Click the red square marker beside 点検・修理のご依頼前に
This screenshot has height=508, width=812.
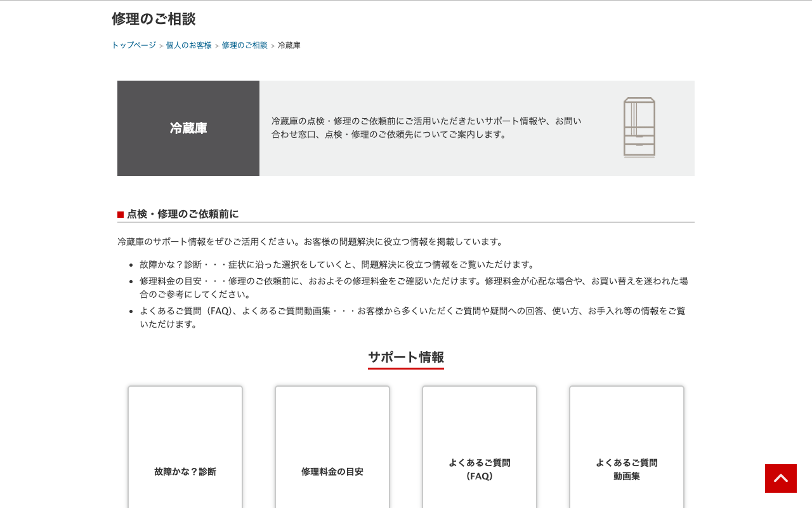coord(120,215)
